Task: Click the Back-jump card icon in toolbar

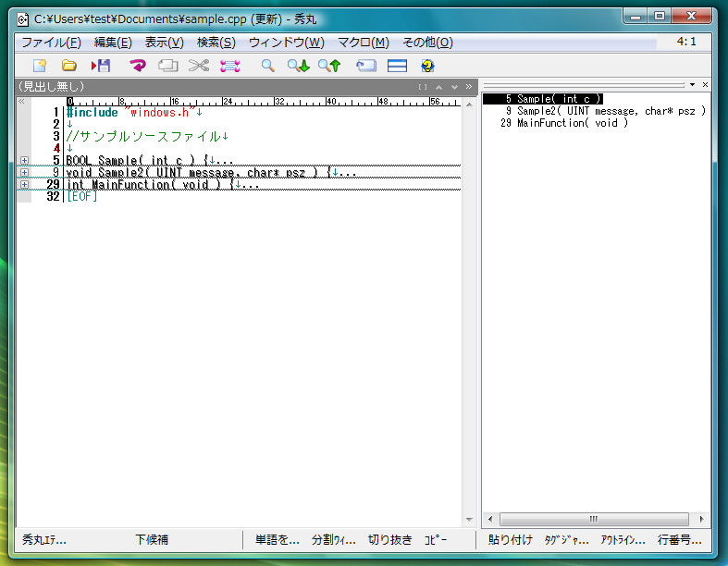Action: click(366, 66)
